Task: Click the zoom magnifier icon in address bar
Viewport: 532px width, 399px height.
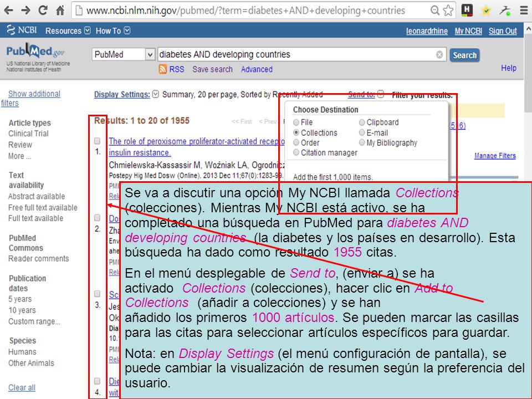Action: click(434, 10)
